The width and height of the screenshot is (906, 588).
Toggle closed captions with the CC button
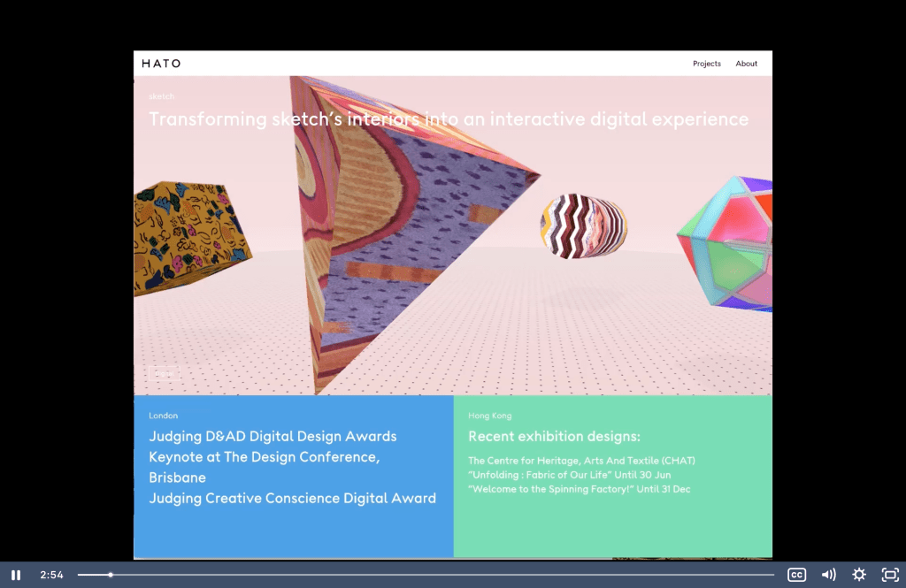tap(796, 575)
